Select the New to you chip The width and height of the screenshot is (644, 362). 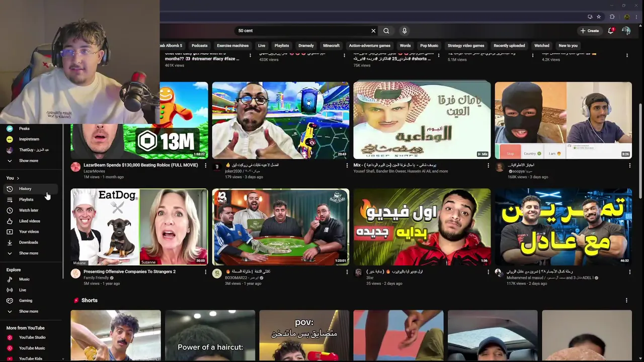click(x=568, y=46)
